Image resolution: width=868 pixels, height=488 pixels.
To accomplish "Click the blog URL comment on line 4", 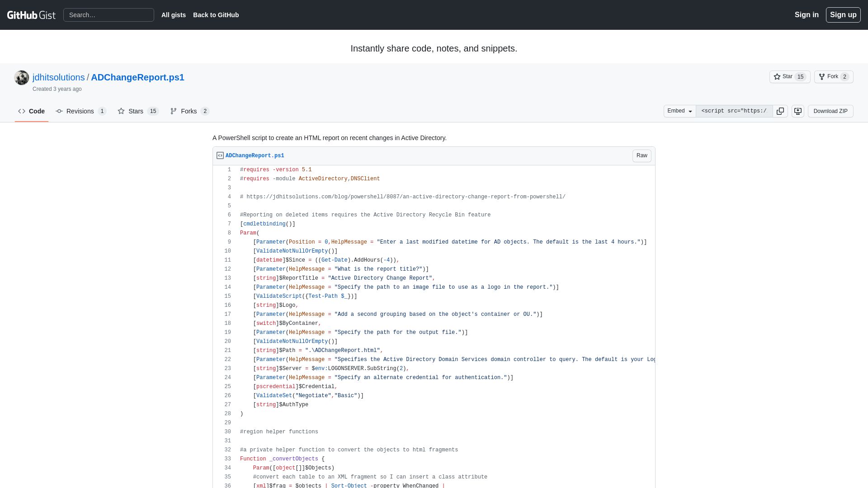I will tap(403, 197).
